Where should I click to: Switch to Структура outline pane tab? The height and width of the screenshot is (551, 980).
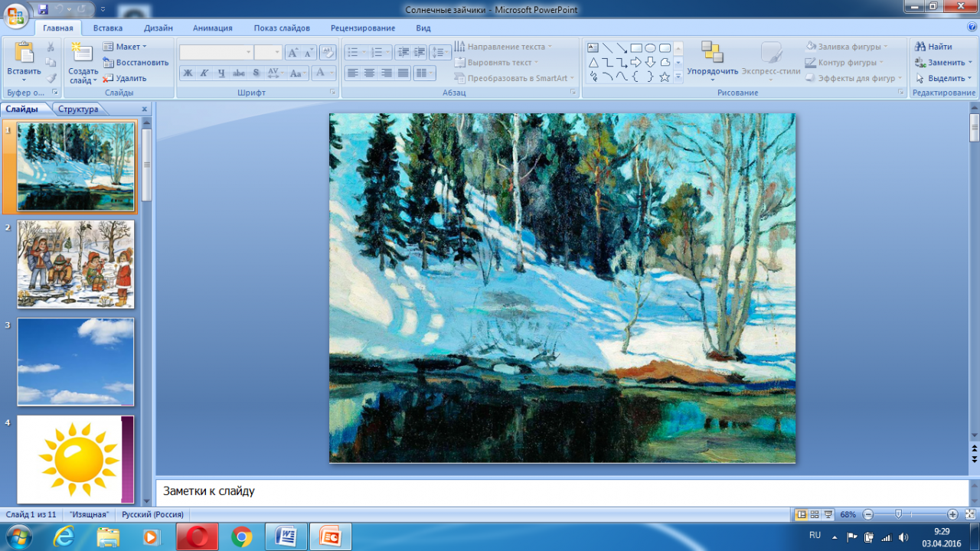pyautogui.click(x=78, y=109)
